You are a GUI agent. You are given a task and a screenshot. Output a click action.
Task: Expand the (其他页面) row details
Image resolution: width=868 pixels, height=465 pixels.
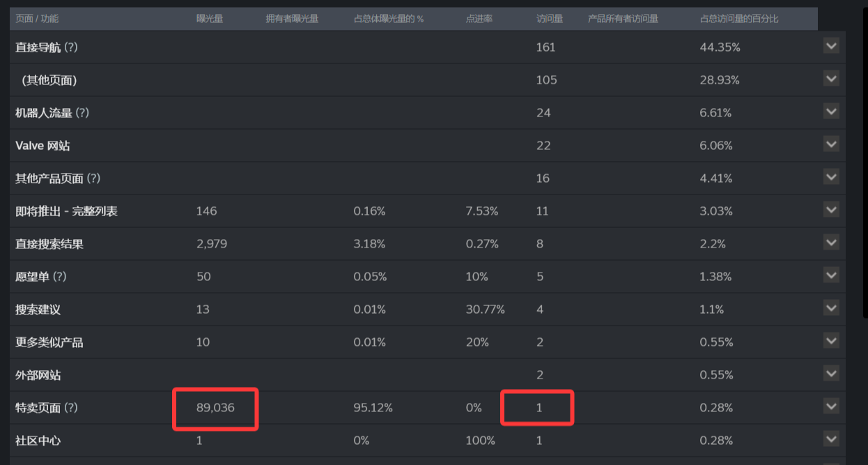831,79
